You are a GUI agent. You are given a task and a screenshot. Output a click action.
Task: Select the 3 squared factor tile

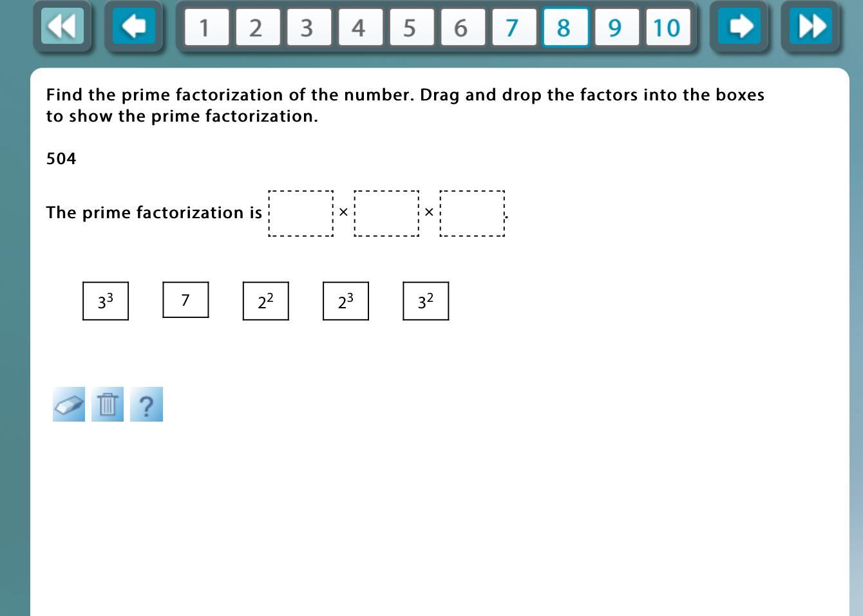click(426, 301)
